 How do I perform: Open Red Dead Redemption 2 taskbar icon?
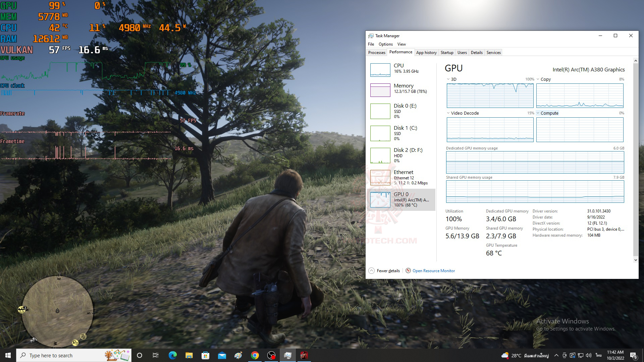click(x=304, y=355)
